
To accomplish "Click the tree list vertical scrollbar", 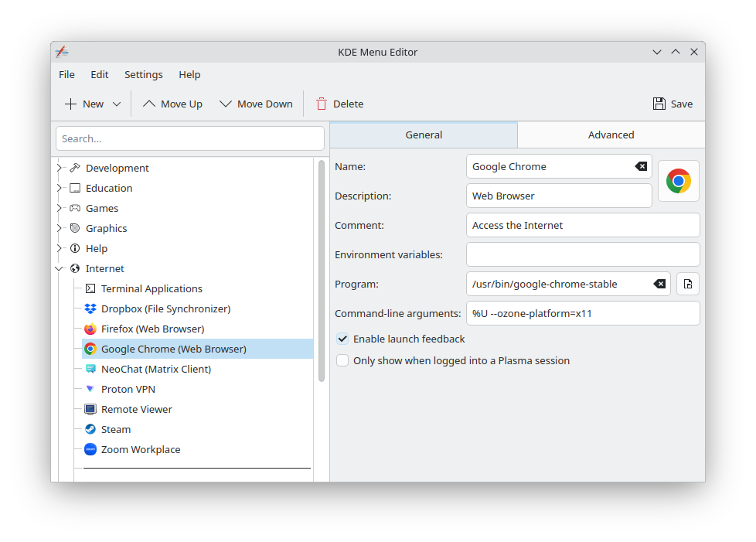I will click(x=321, y=271).
